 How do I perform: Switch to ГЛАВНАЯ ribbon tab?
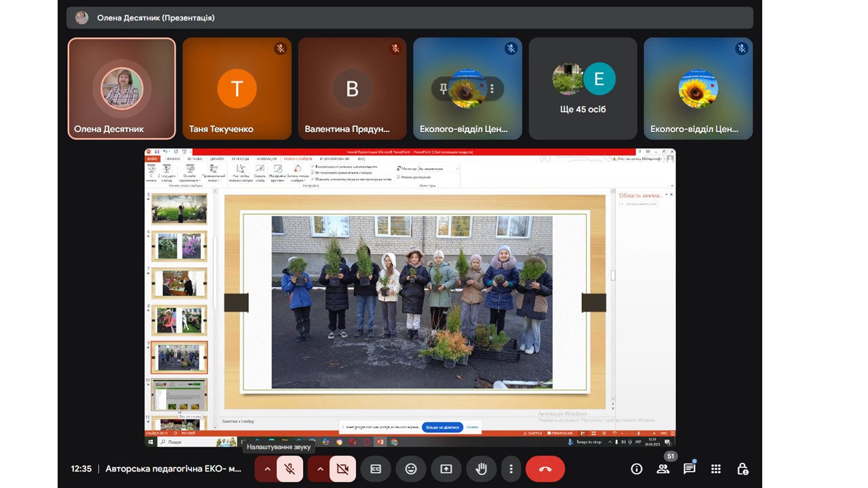coord(172,159)
